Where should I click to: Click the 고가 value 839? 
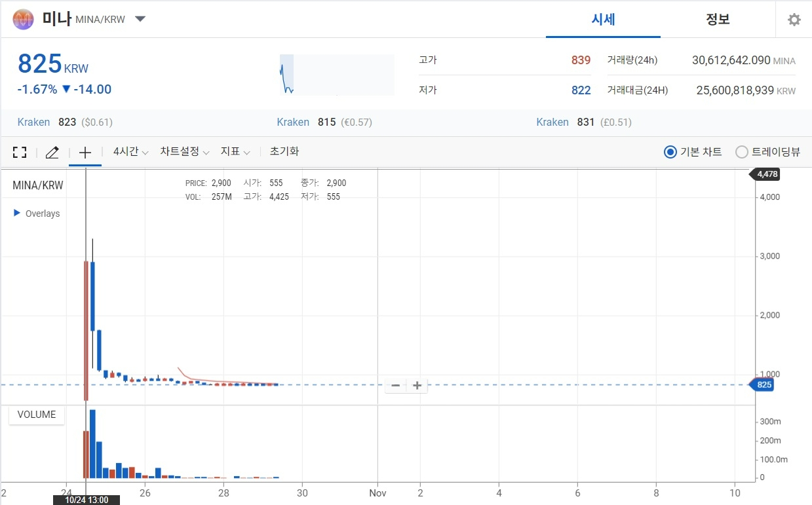click(581, 60)
